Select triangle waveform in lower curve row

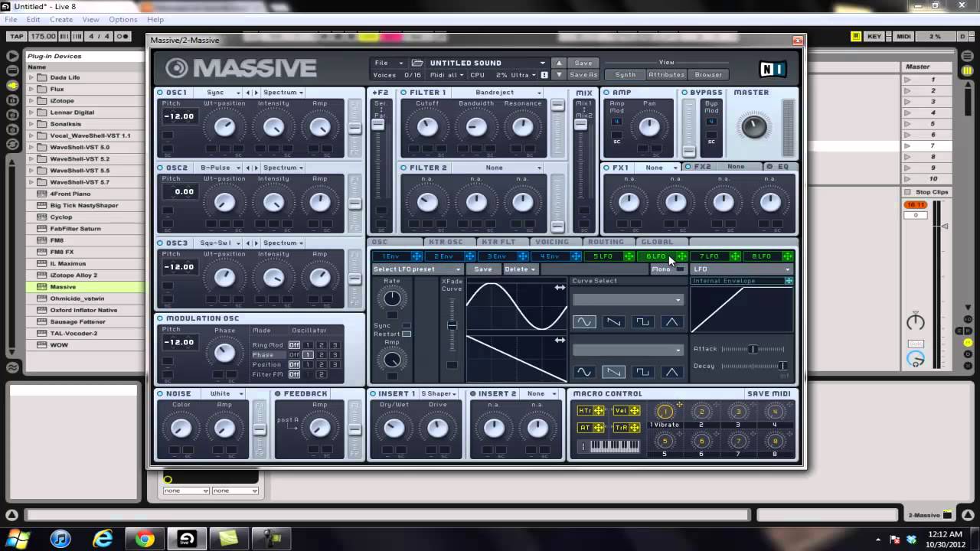(x=671, y=372)
